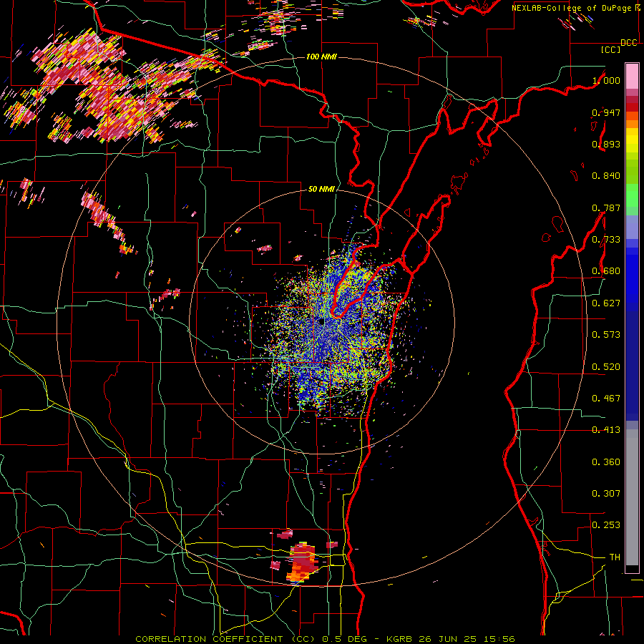644x644 pixels.
Task: Click the DCC label above the legend
Action: pos(628,43)
